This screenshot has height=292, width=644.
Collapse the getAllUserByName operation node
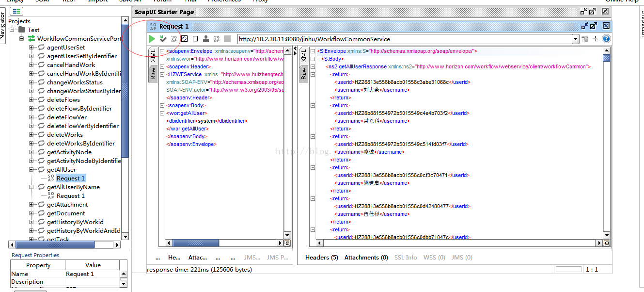point(31,187)
